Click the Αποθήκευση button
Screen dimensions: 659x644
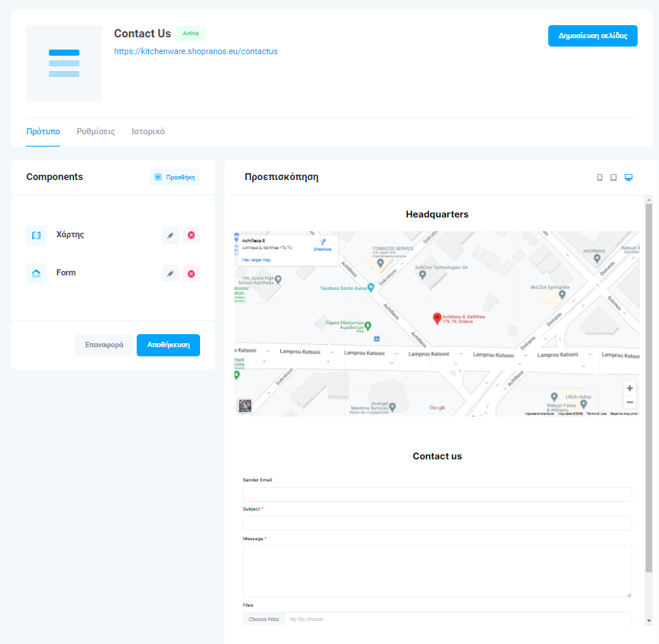tap(168, 345)
